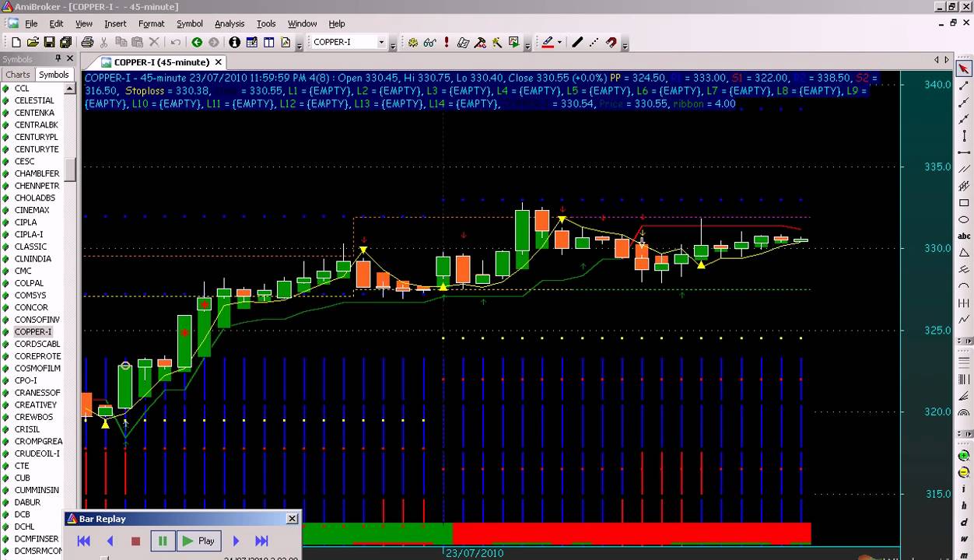Open the Analysis settings wrench icon

[x=480, y=42]
